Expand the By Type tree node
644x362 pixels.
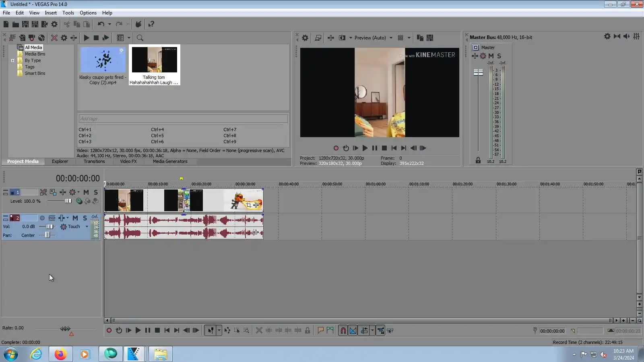tap(12, 61)
